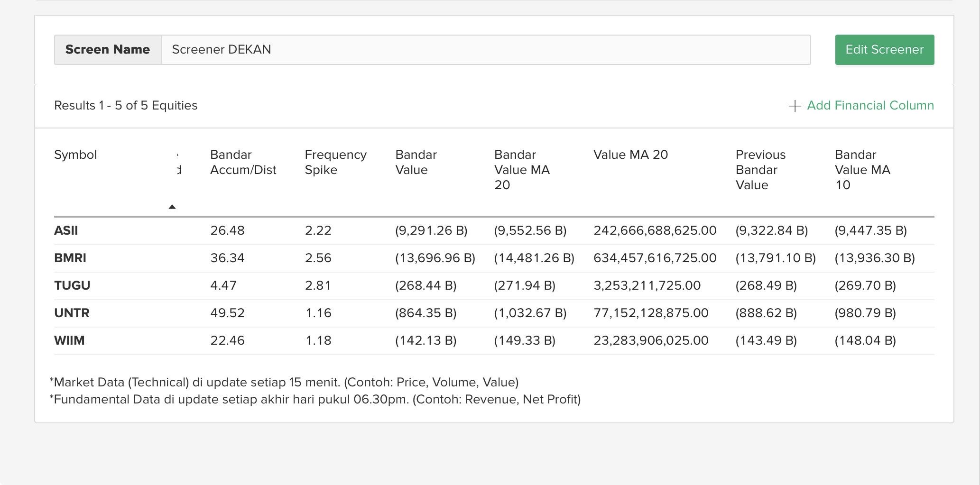This screenshot has width=980, height=485.
Task: Select the TUGU symbol row
Action: coord(72,285)
